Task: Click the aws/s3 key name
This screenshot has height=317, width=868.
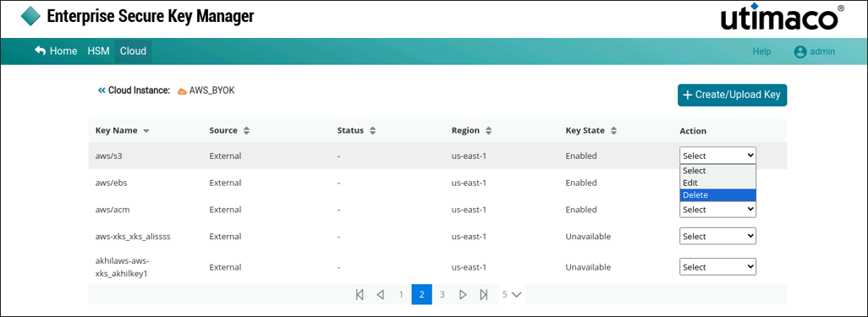Action: click(x=108, y=156)
